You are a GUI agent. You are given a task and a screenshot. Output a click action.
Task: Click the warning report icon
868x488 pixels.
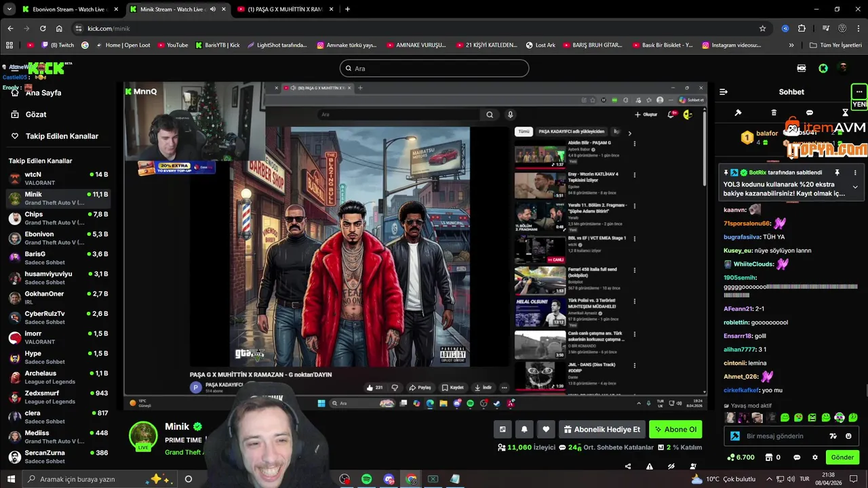point(650,466)
